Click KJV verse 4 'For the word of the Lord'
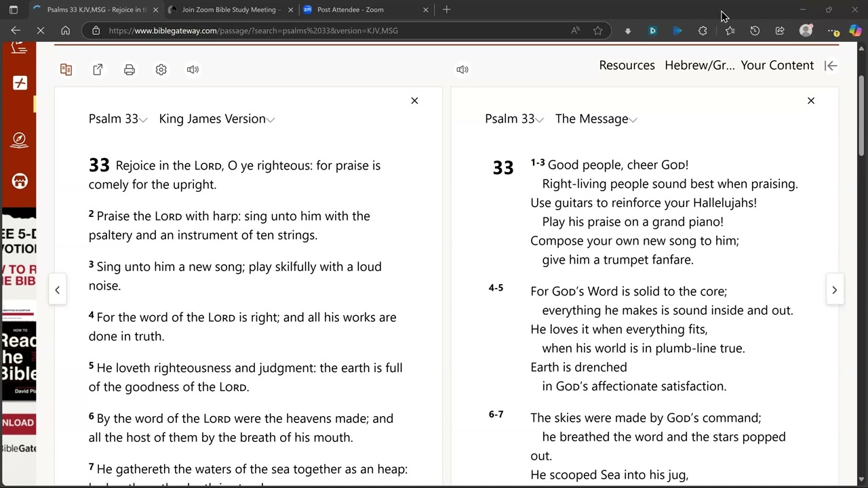Viewport: 868px width, 488px height. point(243,327)
